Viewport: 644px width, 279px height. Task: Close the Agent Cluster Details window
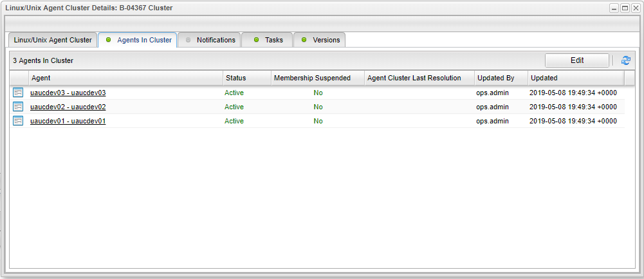(x=635, y=8)
